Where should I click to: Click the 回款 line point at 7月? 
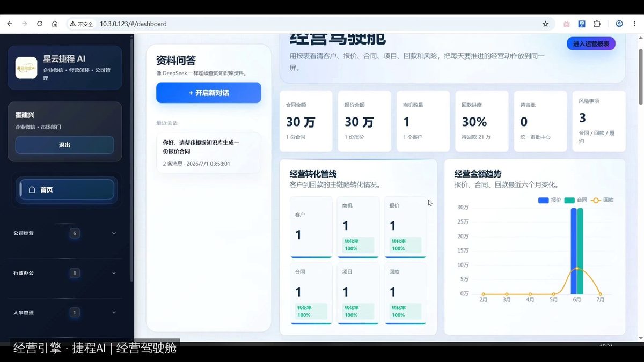click(600, 294)
